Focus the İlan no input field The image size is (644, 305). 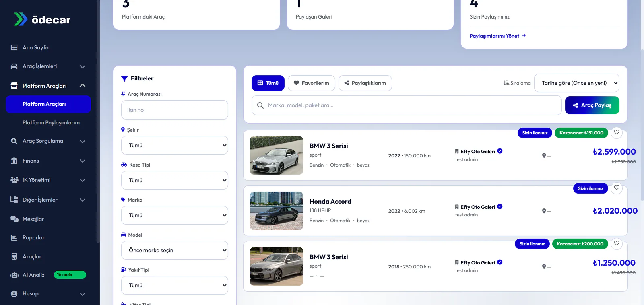[175, 110]
